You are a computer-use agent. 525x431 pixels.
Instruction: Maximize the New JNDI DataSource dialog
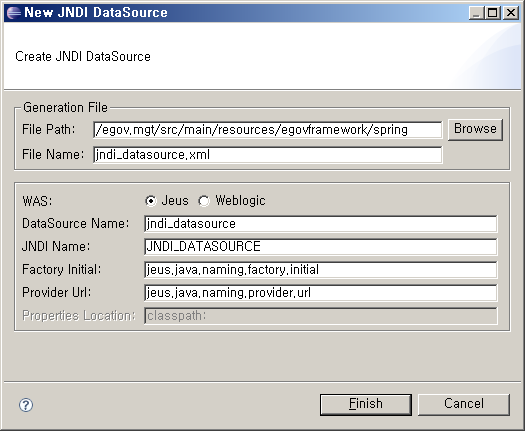tap(494, 13)
